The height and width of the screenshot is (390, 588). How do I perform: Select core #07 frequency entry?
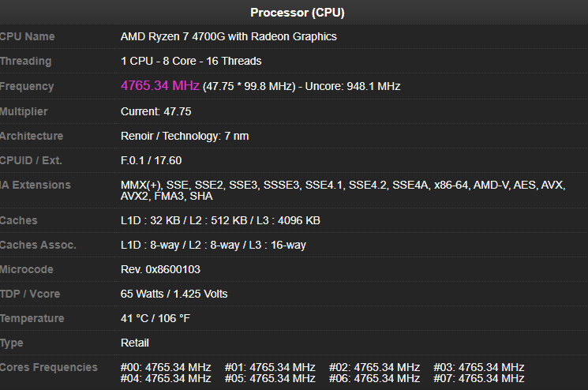[x=479, y=378]
